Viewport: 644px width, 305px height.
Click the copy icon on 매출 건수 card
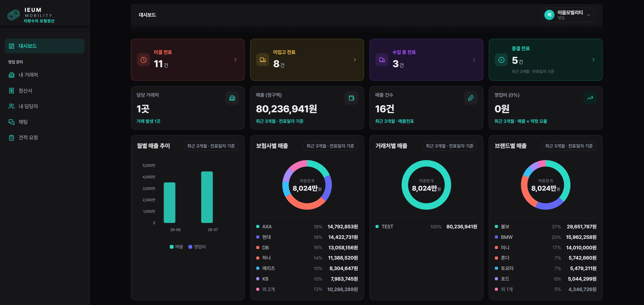tap(471, 98)
